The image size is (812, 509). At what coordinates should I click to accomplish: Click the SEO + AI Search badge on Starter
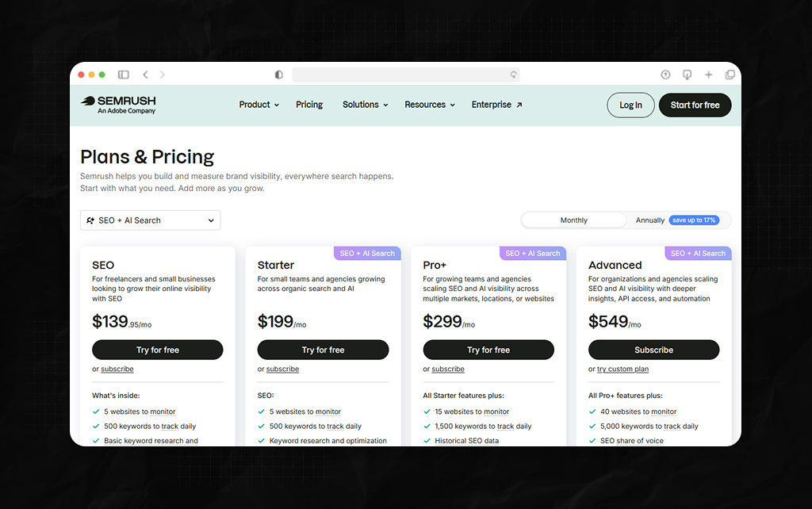pos(367,253)
